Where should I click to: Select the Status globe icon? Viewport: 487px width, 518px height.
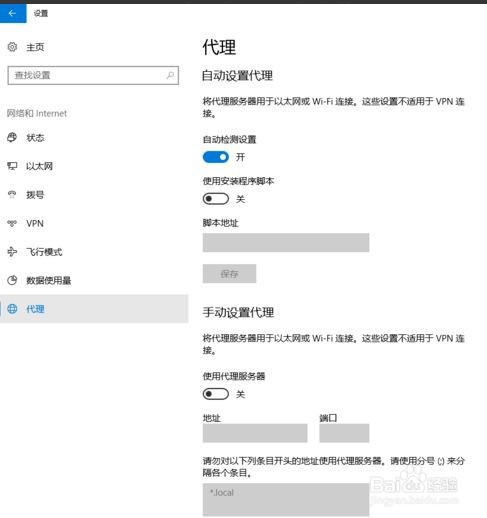click(12, 137)
